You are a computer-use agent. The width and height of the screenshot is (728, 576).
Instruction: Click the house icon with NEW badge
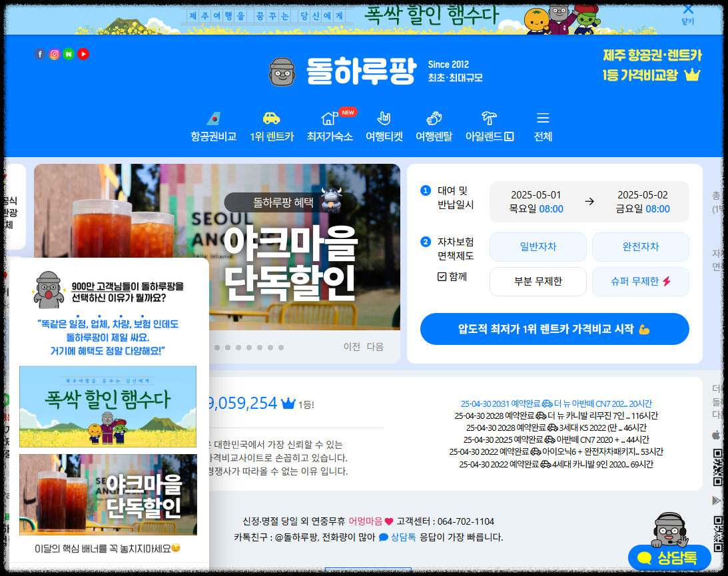click(x=330, y=118)
